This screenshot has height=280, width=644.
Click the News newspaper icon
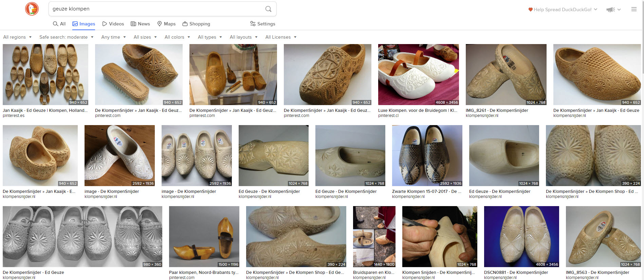pos(133,24)
